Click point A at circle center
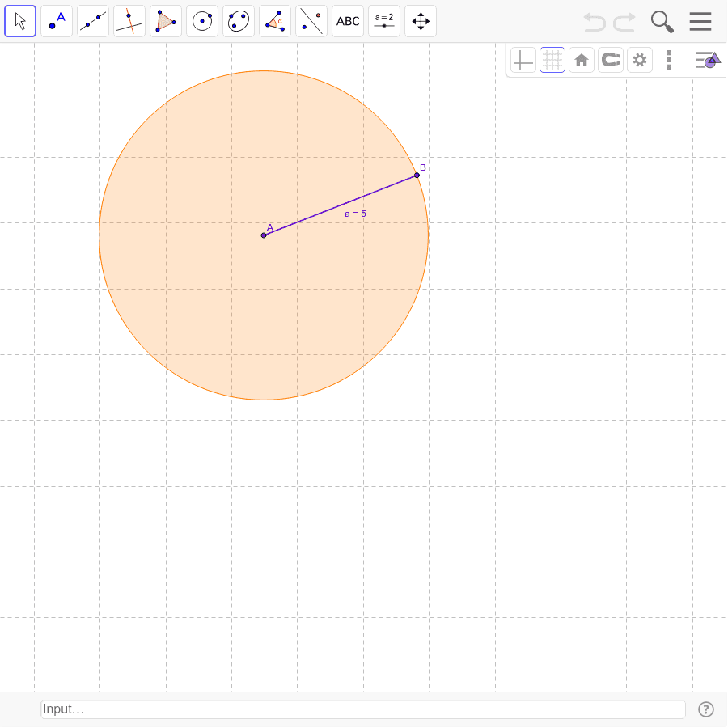Image resolution: width=728 pixels, height=728 pixels. click(x=264, y=235)
